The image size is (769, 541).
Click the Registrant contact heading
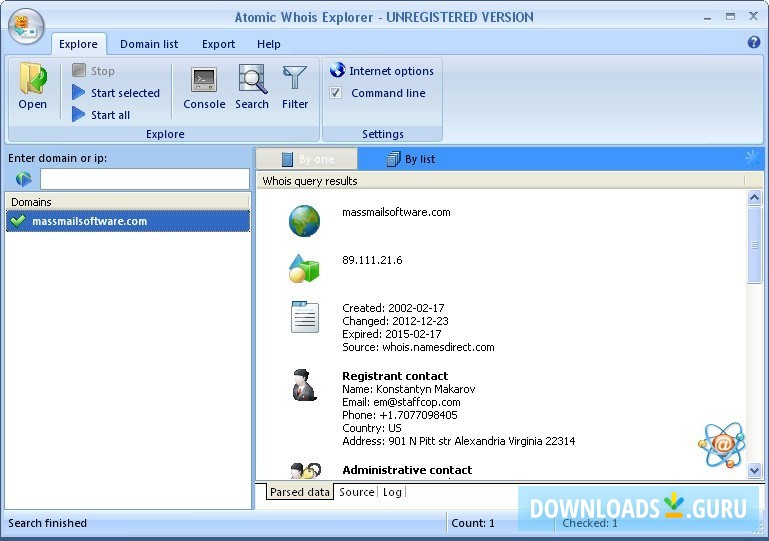[x=395, y=376]
